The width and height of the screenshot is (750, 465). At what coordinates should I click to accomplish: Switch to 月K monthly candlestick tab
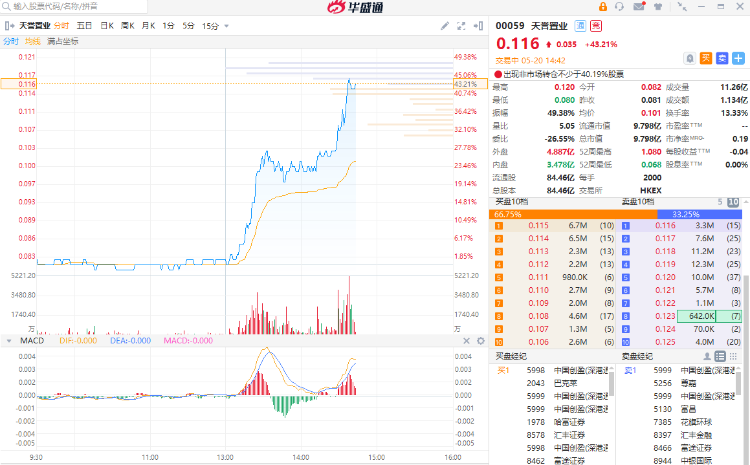[148, 26]
